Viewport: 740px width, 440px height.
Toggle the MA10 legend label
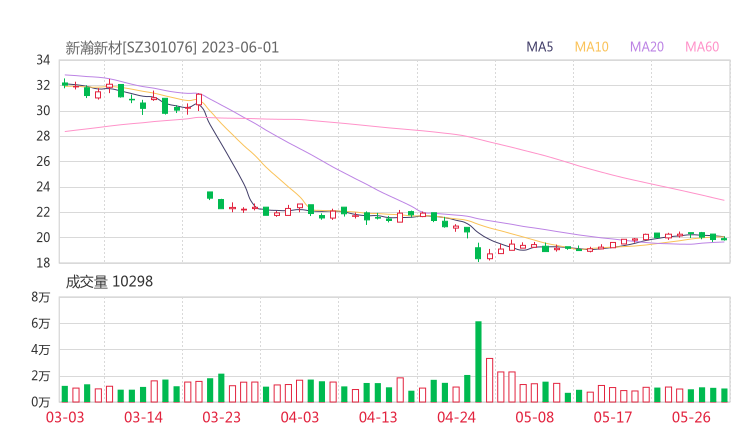(592, 47)
